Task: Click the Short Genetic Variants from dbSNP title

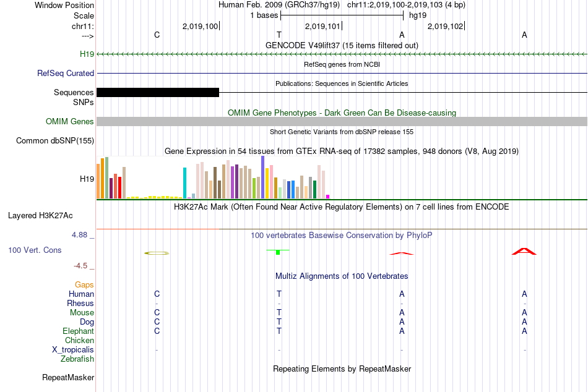Action: pos(342,132)
